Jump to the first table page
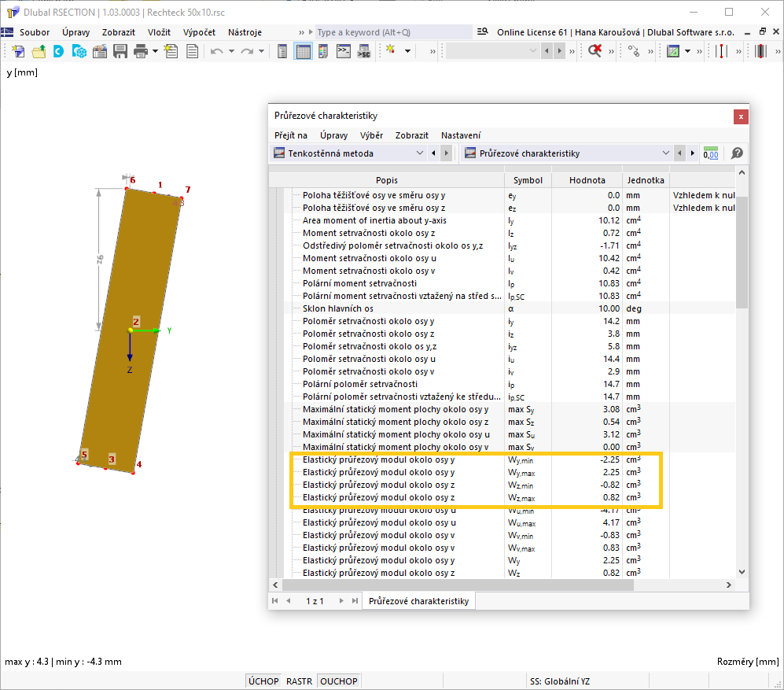This screenshot has height=690, width=784. coord(275,601)
